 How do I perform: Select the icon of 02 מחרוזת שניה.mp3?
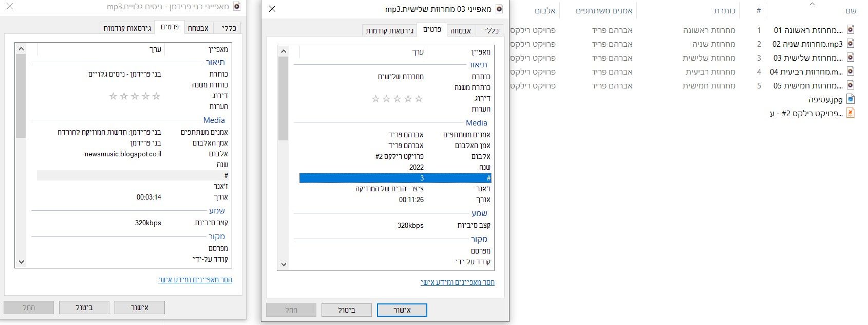(x=851, y=44)
